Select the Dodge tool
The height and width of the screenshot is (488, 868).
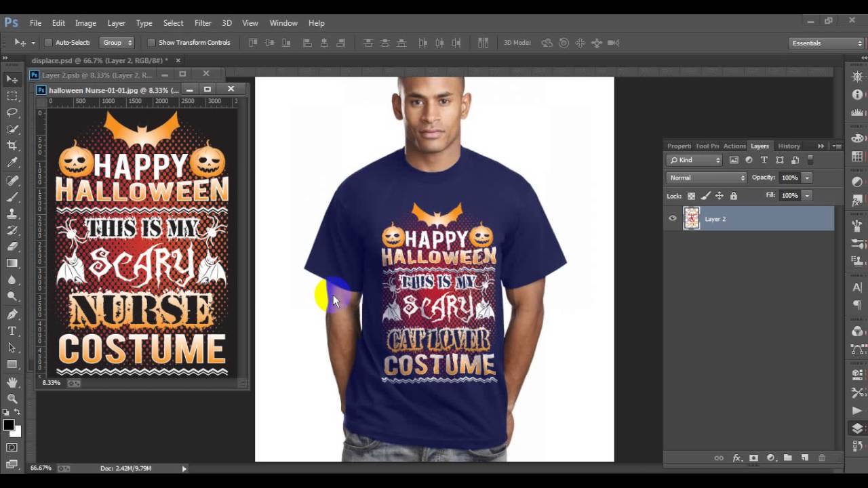[12, 296]
